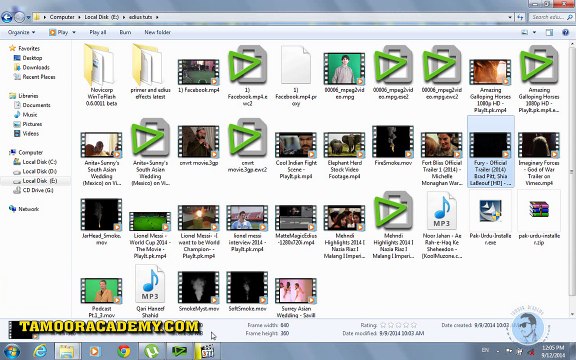Click the Search edius tuts box
Image resolution: width=576 pixels, height=360 pixels.
[x=551, y=17]
